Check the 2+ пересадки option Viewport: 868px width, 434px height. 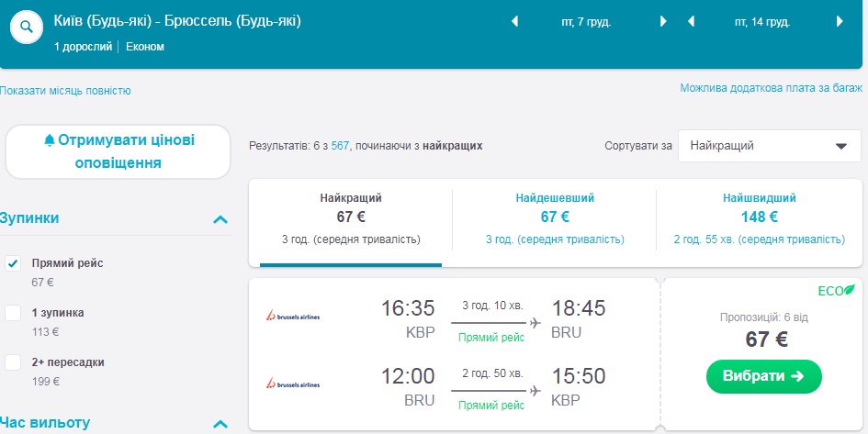(x=14, y=362)
